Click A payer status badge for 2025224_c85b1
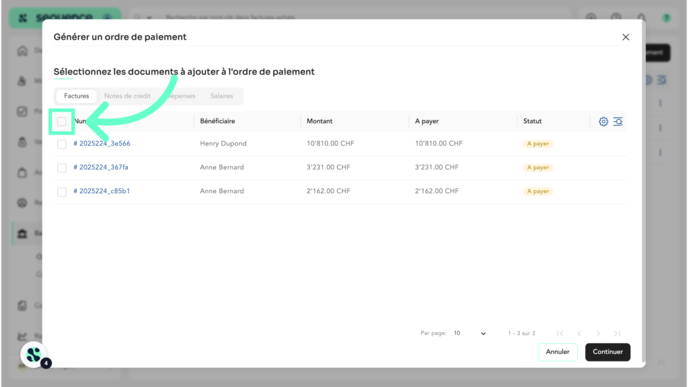Screen dimensions: 688x387 [x=538, y=191]
